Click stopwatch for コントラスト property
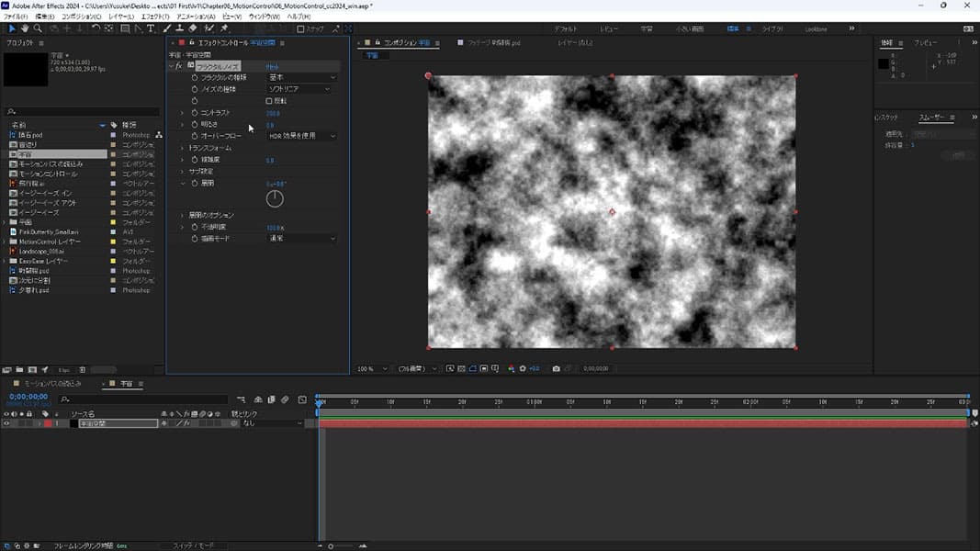Viewport: 980px width, 551px height. (x=194, y=113)
